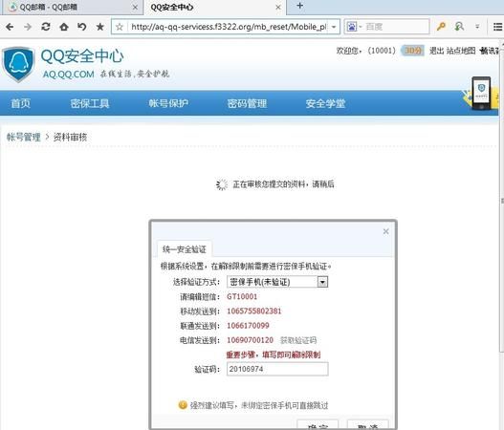Open a new tab with plus button

(300, 6)
